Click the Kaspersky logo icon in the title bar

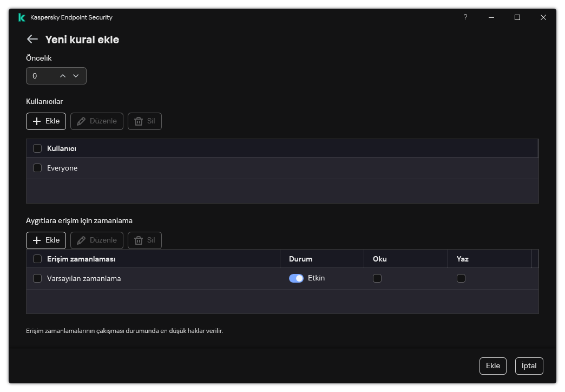[x=22, y=17]
